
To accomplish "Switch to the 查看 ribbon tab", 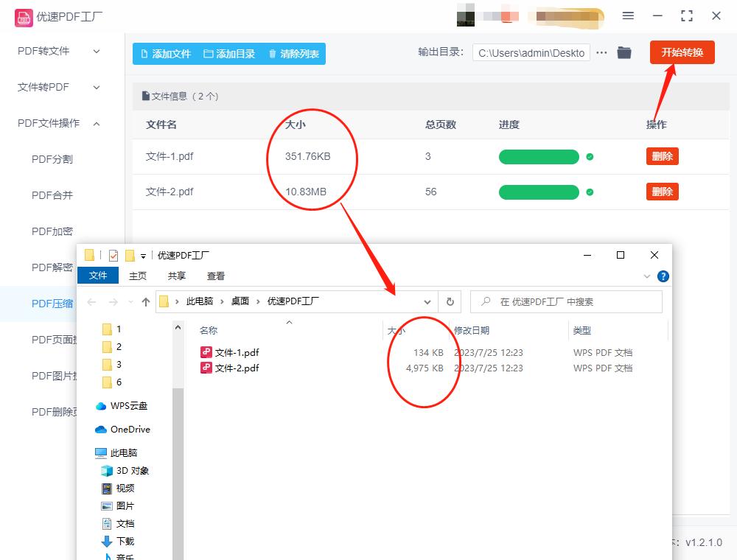I will (216, 276).
